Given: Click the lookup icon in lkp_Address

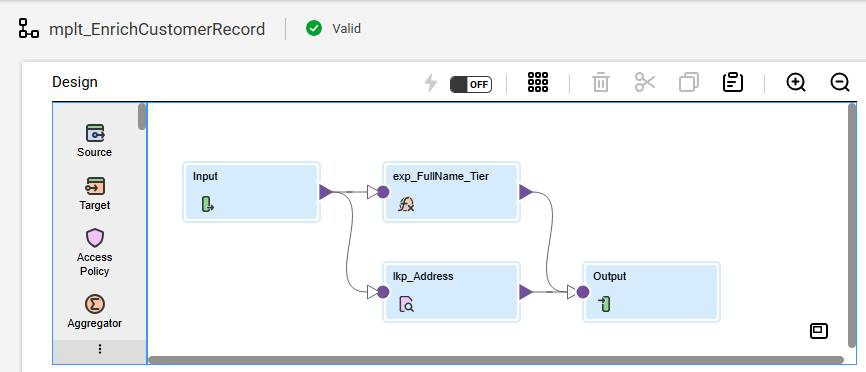Looking at the screenshot, I should (x=406, y=304).
